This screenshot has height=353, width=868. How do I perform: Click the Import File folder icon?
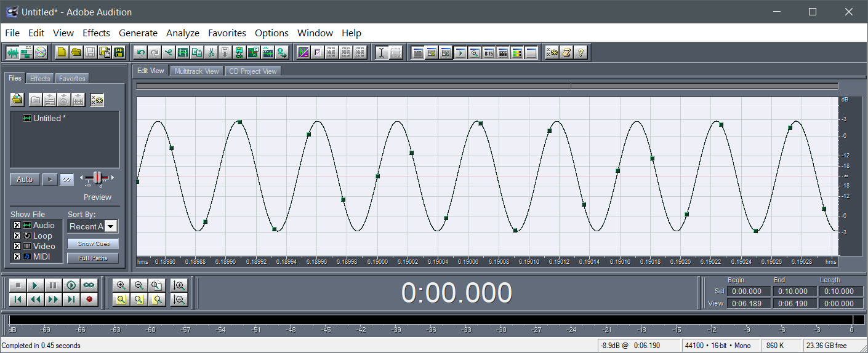[17, 99]
